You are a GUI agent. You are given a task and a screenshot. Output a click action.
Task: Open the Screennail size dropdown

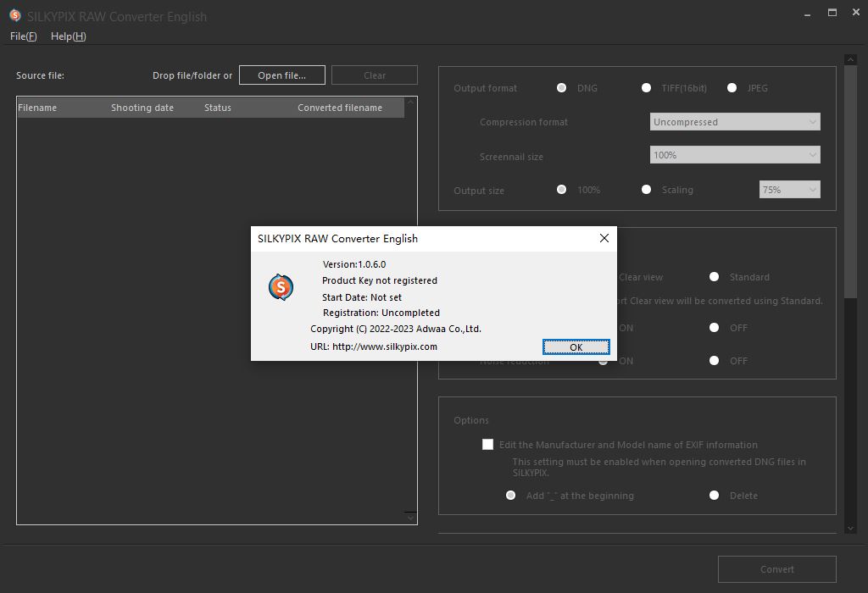click(734, 155)
